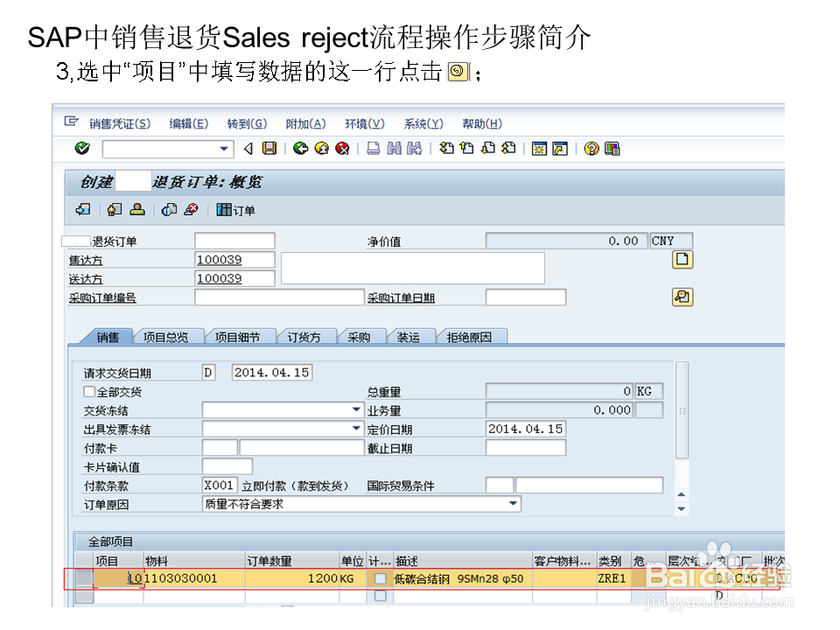Switch to the 装运 tab

click(x=409, y=337)
